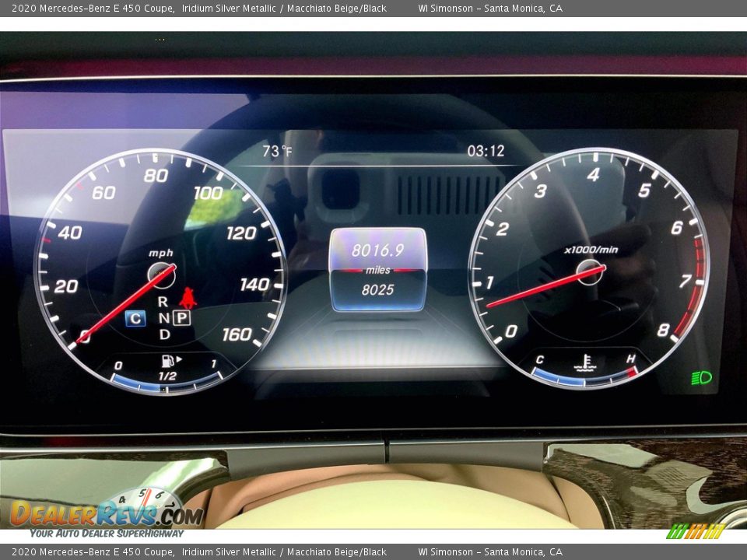747x560 pixels.
Task: Click the 8025 odometer value
Action: [x=378, y=289]
